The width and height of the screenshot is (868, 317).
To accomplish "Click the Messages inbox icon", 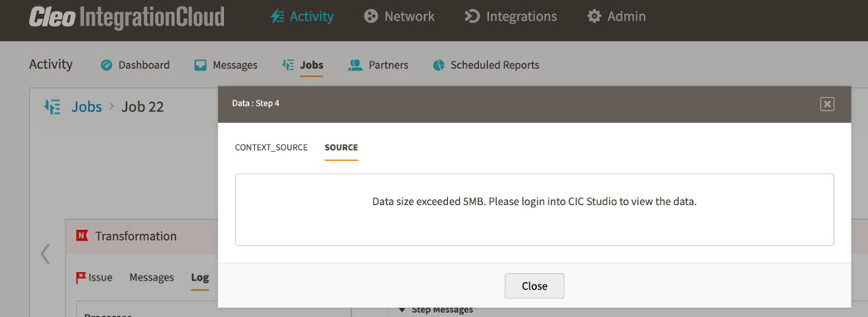I will (200, 66).
